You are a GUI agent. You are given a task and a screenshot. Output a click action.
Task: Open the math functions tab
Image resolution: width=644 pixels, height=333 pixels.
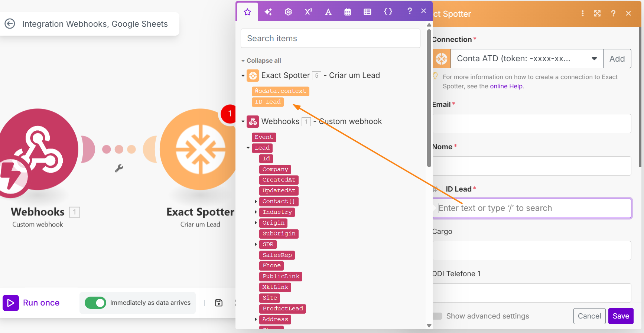tap(308, 12)
